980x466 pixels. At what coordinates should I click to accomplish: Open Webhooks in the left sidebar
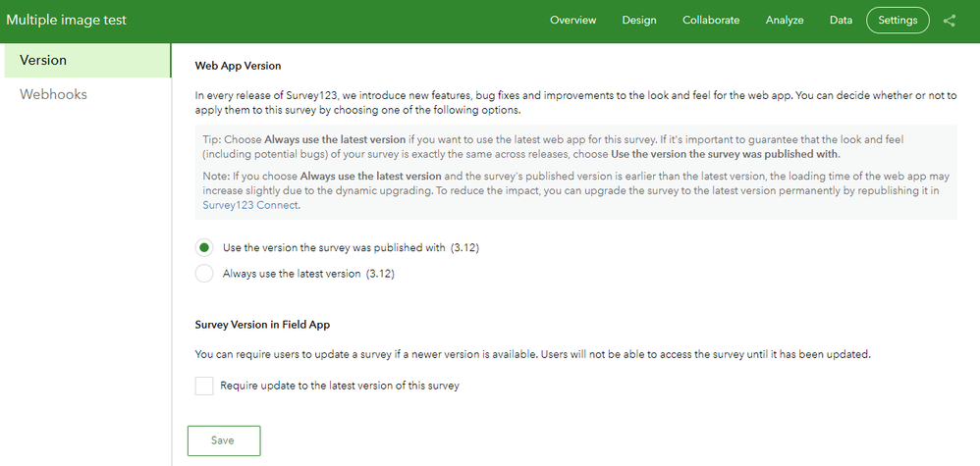[x=54, y=94]
